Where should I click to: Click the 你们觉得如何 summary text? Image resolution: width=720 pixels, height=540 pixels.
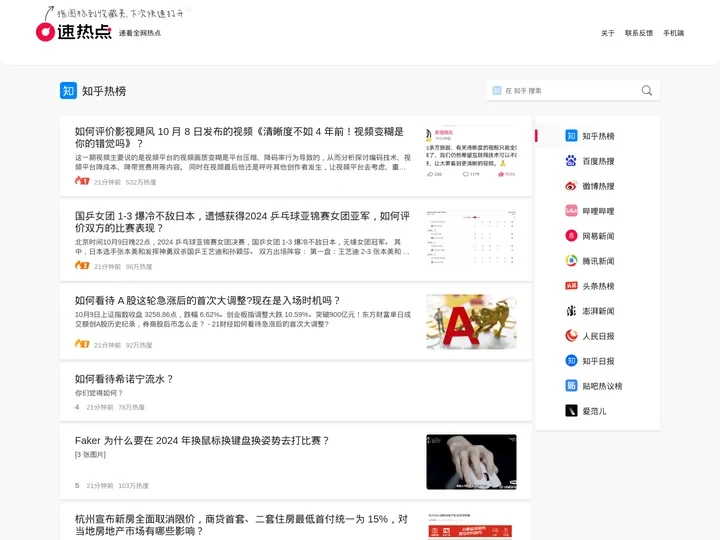[x=99, y=393]
